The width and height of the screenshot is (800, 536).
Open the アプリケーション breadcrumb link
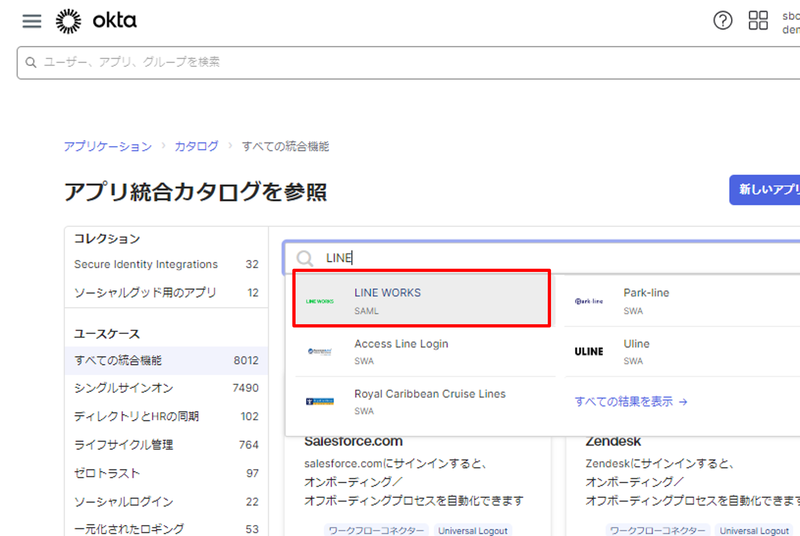108,146
